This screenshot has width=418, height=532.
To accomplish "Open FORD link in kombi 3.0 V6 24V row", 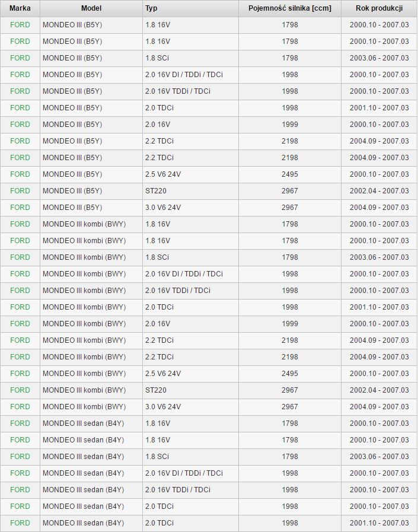I will pyautogui.click(x=20, y=407).
